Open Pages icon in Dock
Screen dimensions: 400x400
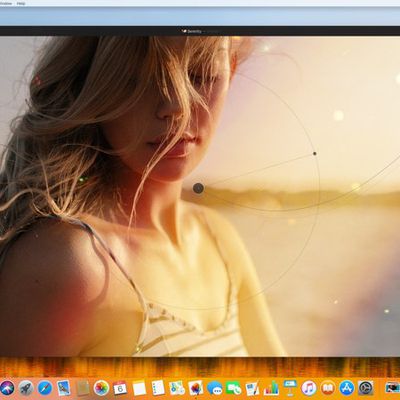pos(252,388)
